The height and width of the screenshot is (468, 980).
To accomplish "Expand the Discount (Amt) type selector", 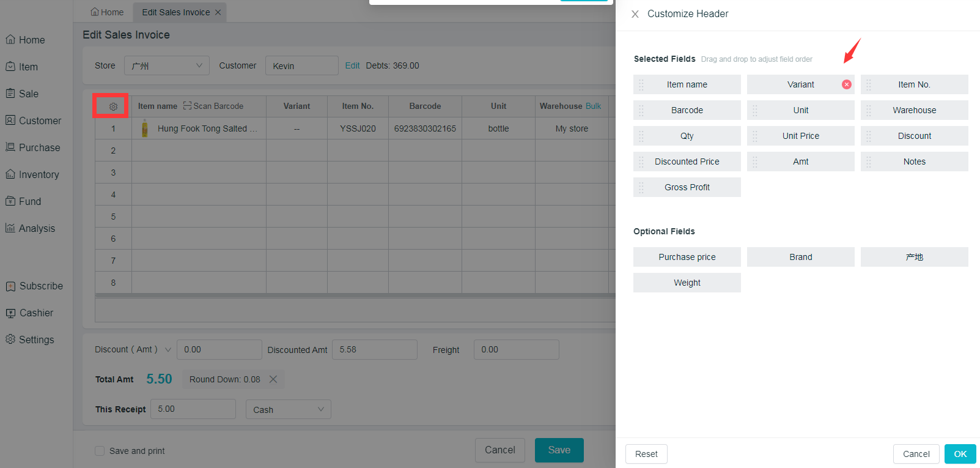I will pos(168,349).
